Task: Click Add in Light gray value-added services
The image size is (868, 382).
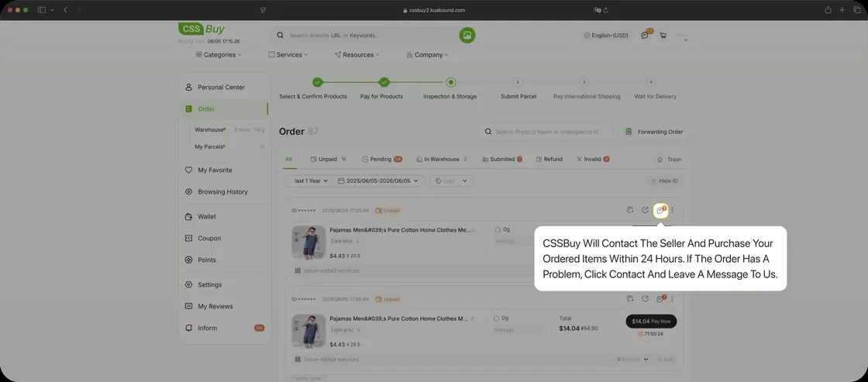Action: click(666, 360)
